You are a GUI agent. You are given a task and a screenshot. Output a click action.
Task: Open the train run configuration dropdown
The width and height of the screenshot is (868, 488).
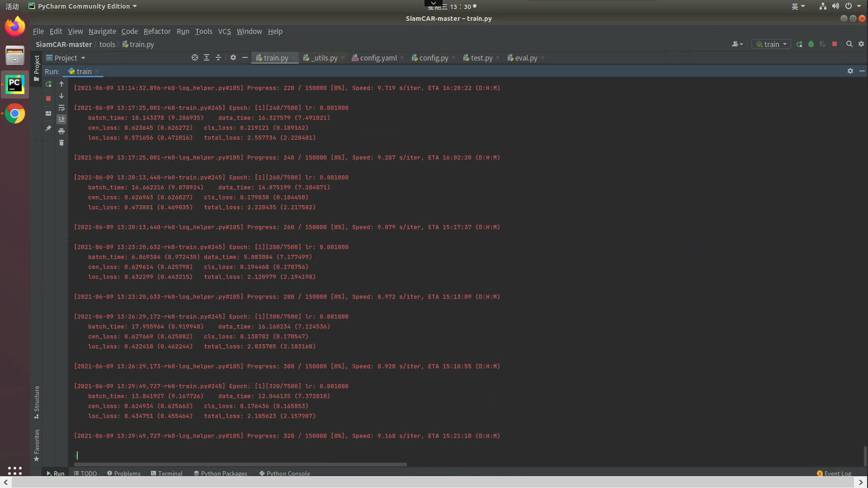[772, 44]
